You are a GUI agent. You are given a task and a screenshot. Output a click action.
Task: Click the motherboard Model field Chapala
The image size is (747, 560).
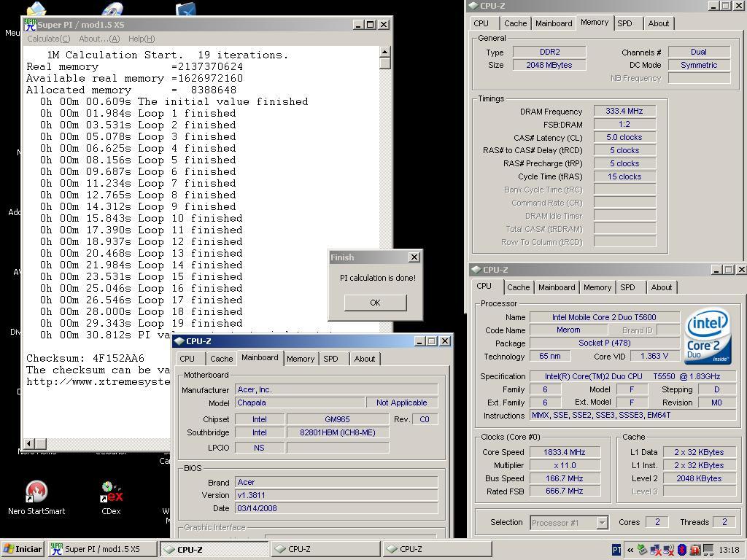[300, 402]
